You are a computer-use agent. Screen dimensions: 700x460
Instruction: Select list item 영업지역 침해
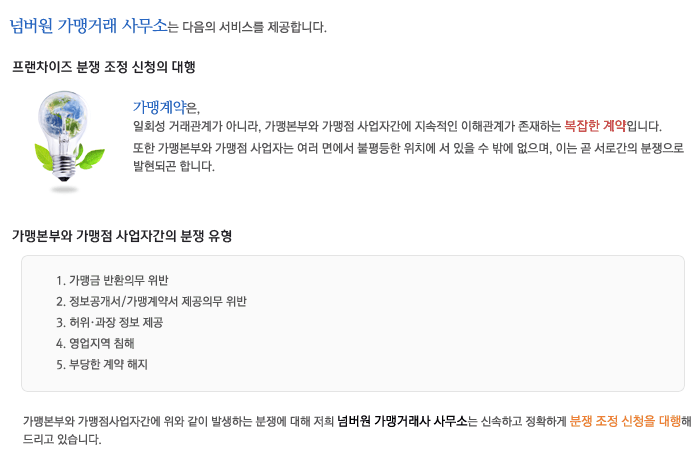coord(95,343)
